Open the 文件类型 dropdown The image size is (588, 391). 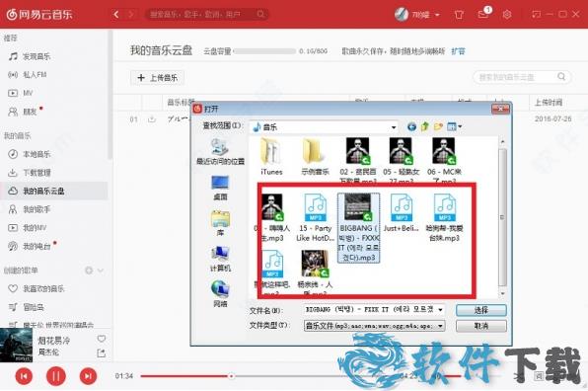pyautogui.click(x=440, y=326)
